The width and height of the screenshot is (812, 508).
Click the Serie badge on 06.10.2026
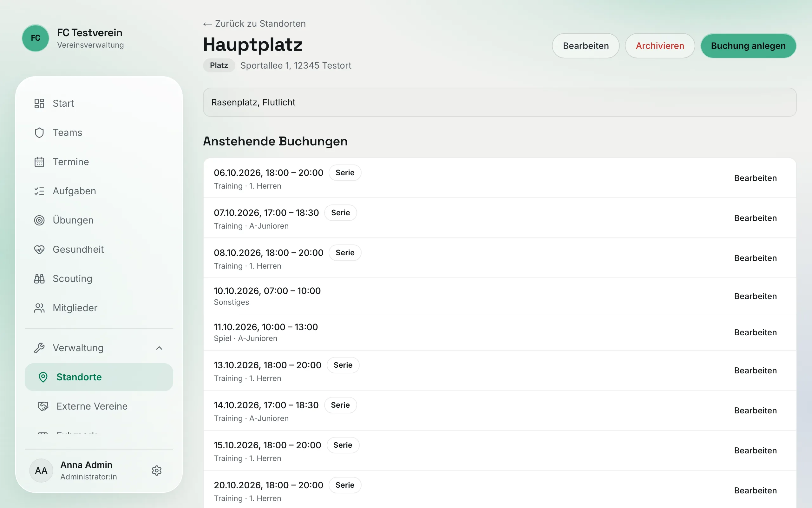tap(345, 173)
